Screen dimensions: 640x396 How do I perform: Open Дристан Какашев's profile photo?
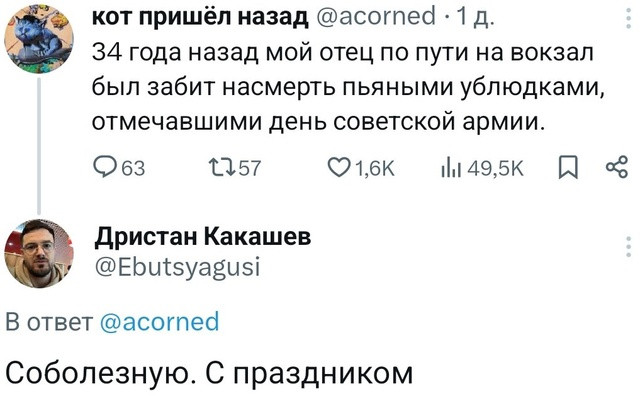pyautogui.click(x=39, y=254)
